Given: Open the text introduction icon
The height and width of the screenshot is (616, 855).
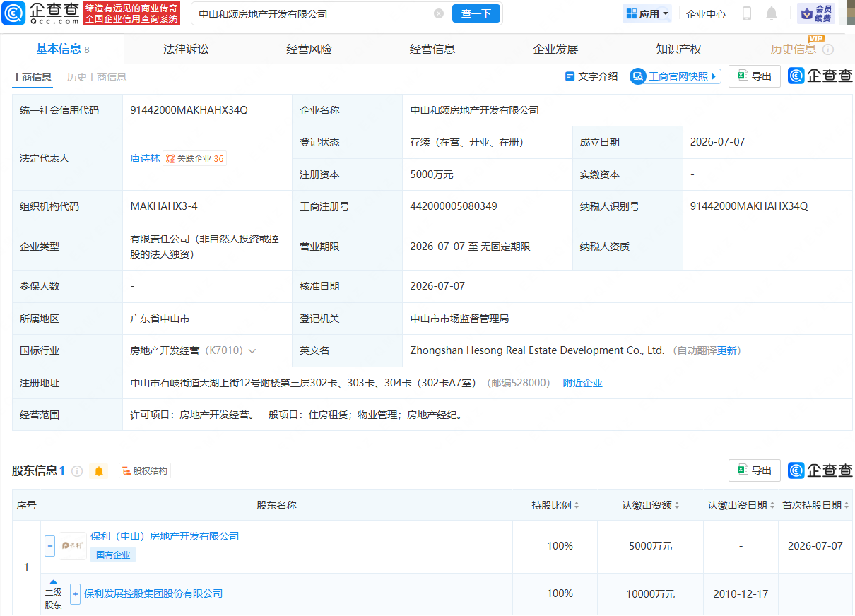Looking at the screenshot, I should [x=570, y=76].
